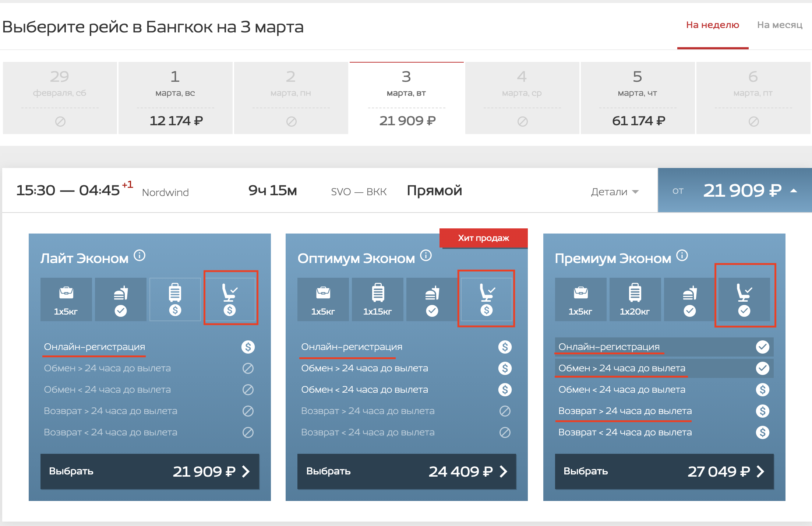Click the Прямой direct flight label
Viewport: 812px width, 526px height.
(434, 191)
